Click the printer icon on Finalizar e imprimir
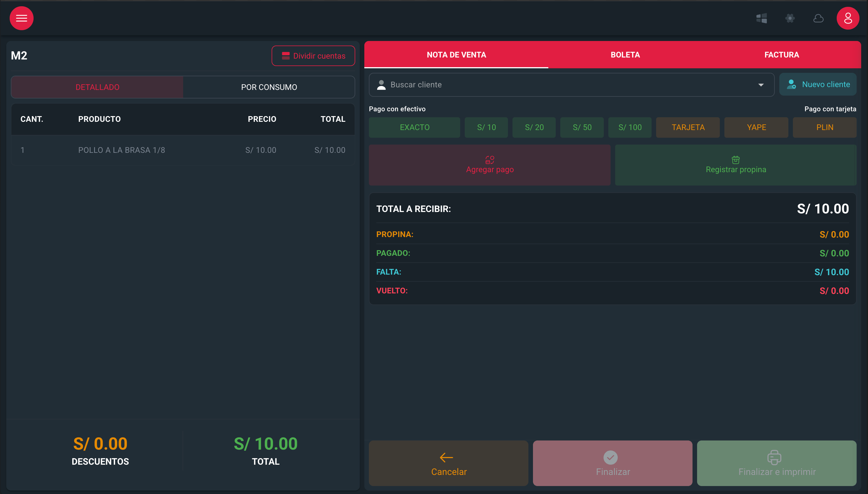 tap(774, 457)
